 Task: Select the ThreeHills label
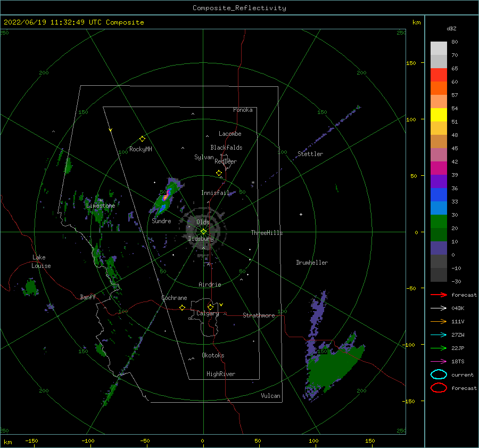tap(267, 233)
